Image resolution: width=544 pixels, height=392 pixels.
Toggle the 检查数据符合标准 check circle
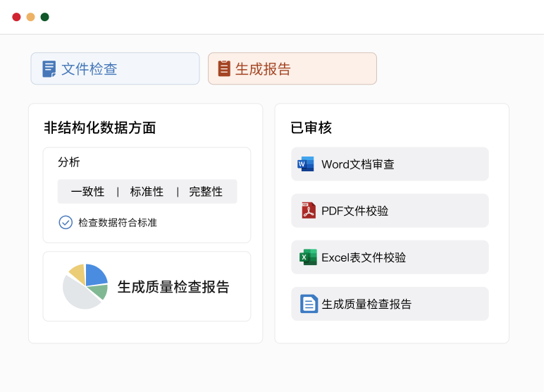[x=66, y=222]
